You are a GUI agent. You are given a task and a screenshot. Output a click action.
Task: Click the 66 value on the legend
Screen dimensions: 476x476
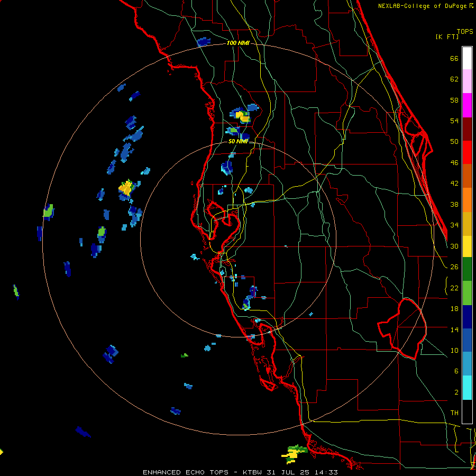click(x=454, y=59)
